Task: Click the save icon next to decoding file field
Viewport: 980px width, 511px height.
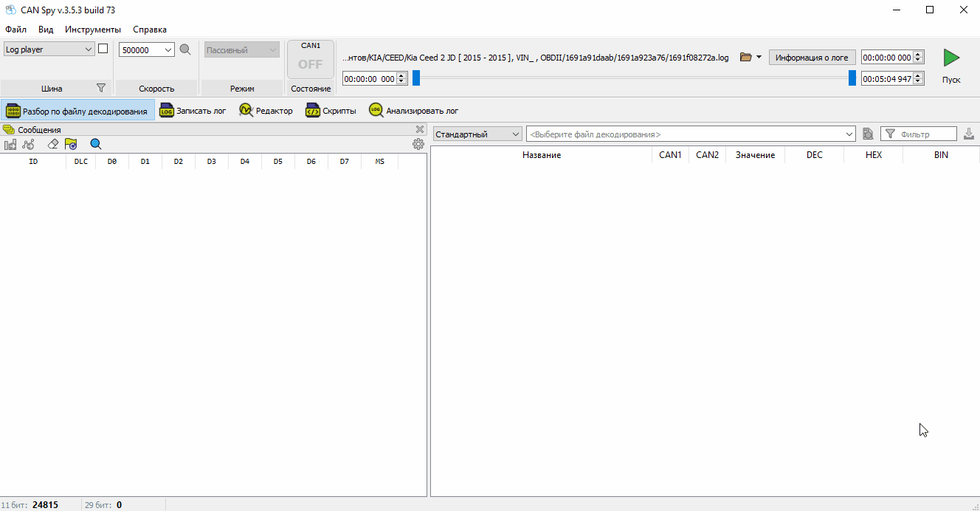Action: [x=868, y=134]
